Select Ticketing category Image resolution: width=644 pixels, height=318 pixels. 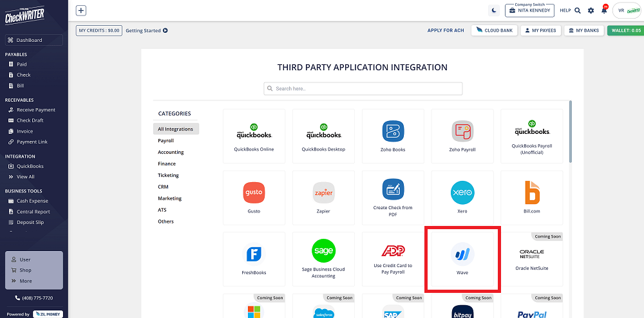[168, 175]
